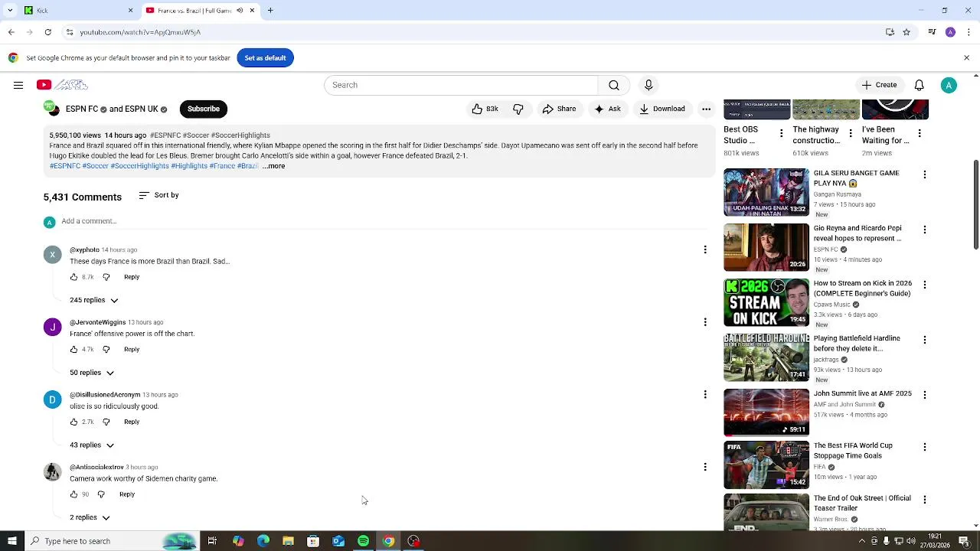Open the tab search dropdown arrow
This screenshot has width=980, height=551.
(10, 11)
